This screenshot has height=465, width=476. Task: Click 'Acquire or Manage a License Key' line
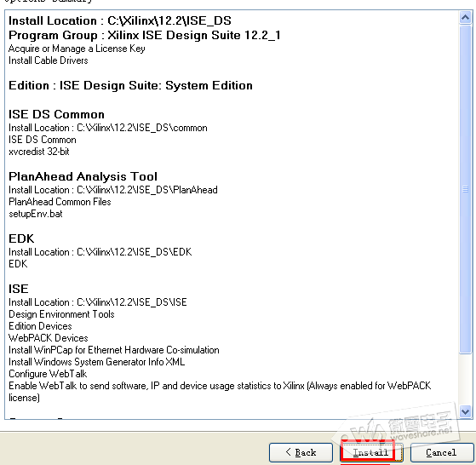click(x=77, y=49)
